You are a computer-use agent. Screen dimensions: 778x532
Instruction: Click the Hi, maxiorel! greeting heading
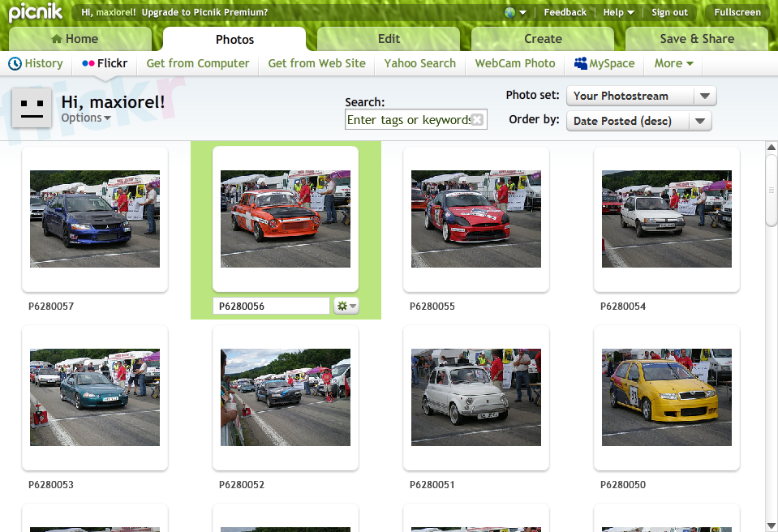[x=113, y=101]
